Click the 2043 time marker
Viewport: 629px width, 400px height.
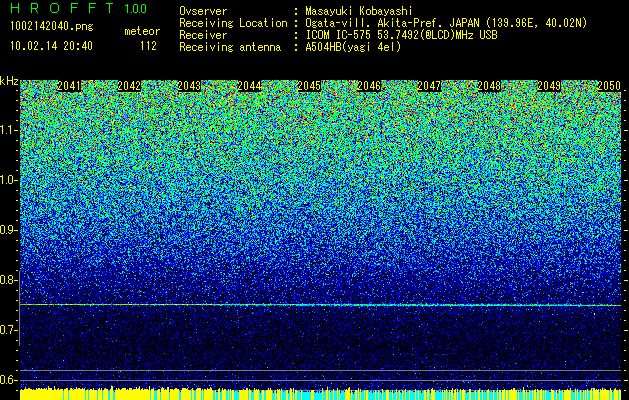coord(189,86)
